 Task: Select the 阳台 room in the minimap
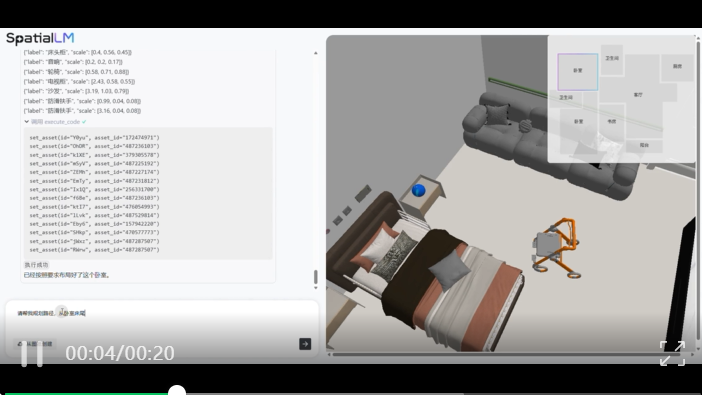coord(644,145)
